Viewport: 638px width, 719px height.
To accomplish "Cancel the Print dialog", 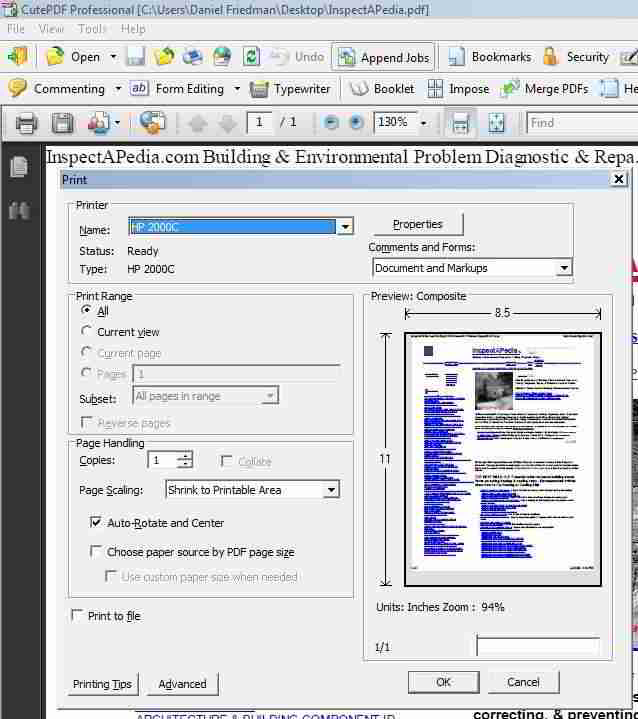I will 523,682.
